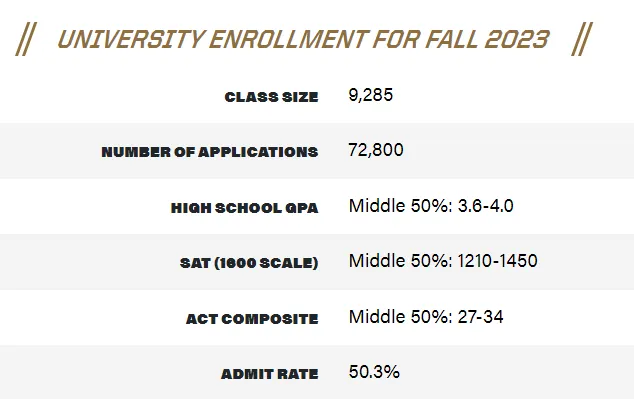Click the GPA range 3.6-4.0 text
This screenshot has height=399, width=634.
point(486,206)
